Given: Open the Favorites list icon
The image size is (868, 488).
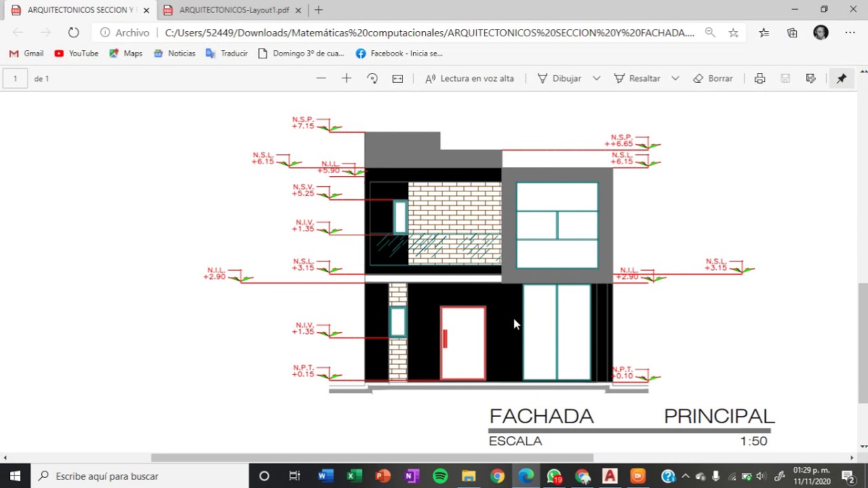Looking at the screenshot, I should tap(764, 33).
